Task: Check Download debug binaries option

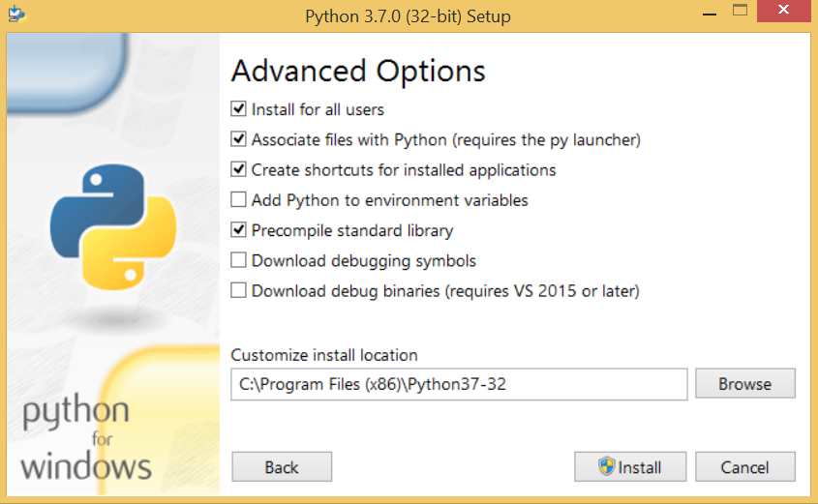Action: [238, 290]
